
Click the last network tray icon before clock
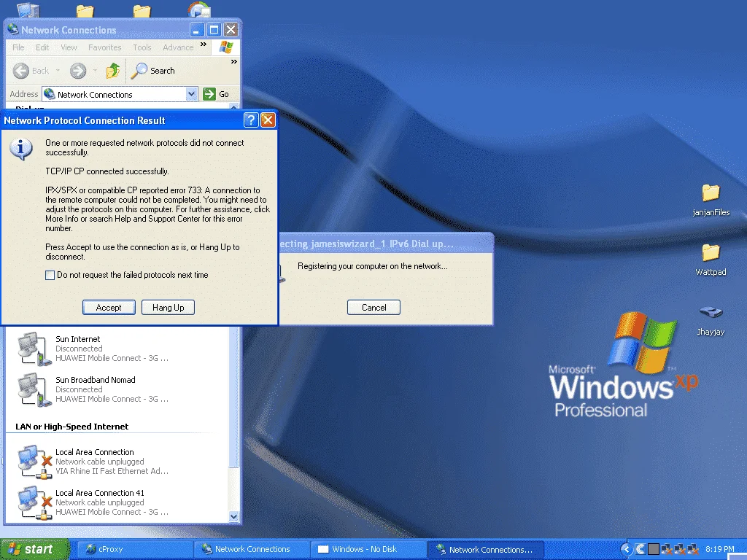(x=693, y=549)
